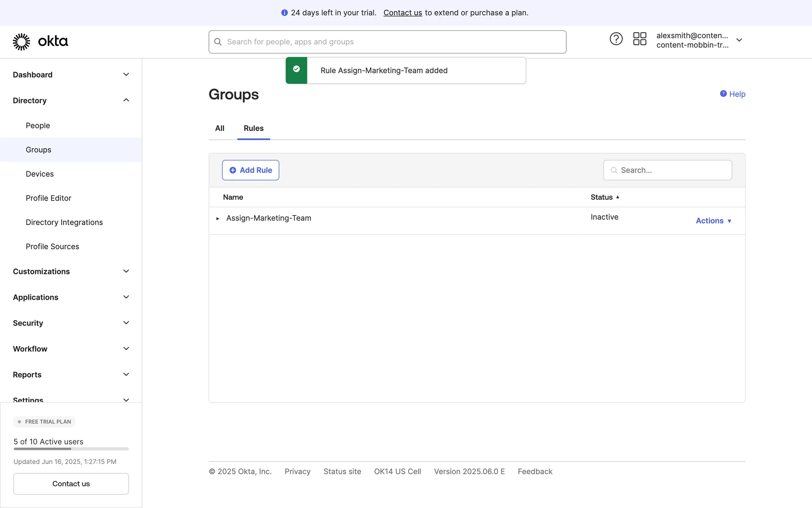Click the Contact us sidebar button
Screen dimensions: 812x508
(x=71, y=483)
